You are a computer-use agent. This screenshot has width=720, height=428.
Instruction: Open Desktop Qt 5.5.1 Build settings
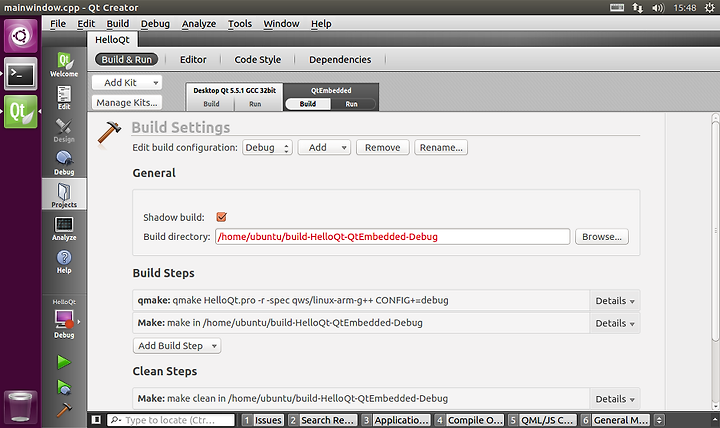(x=211, y=104)
